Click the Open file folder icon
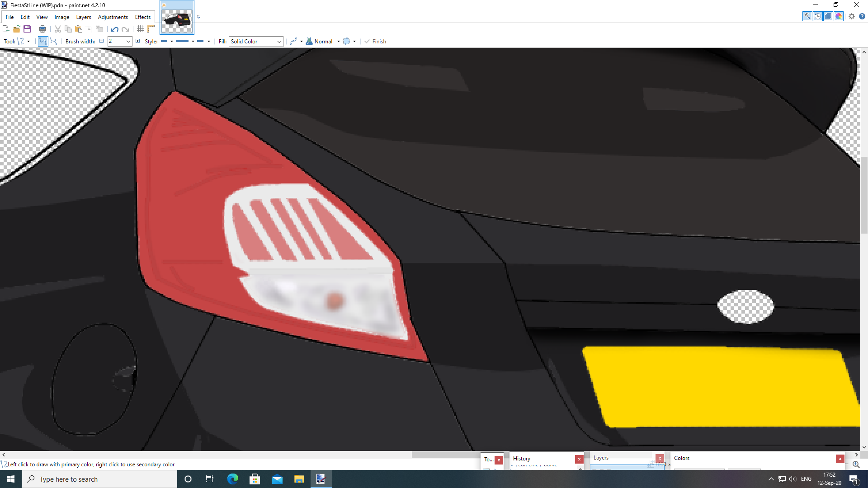Viewport: 868px width, 488px height. tap(17, 29)
